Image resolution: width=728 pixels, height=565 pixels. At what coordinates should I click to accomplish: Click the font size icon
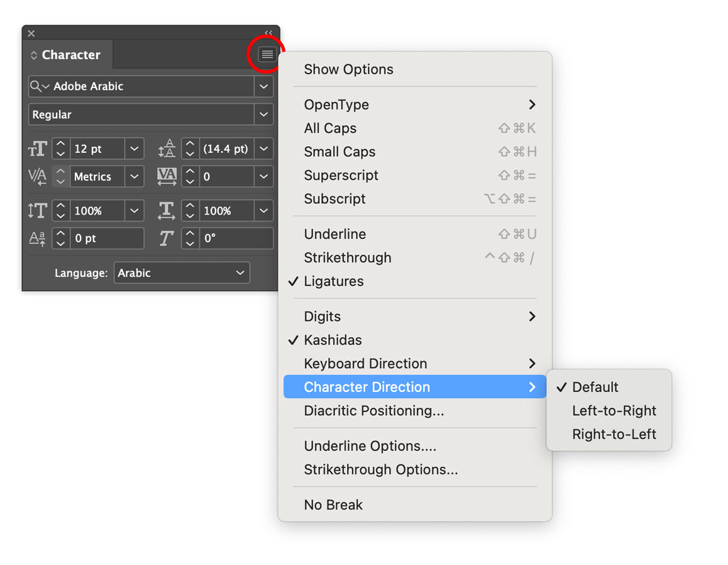37,148
